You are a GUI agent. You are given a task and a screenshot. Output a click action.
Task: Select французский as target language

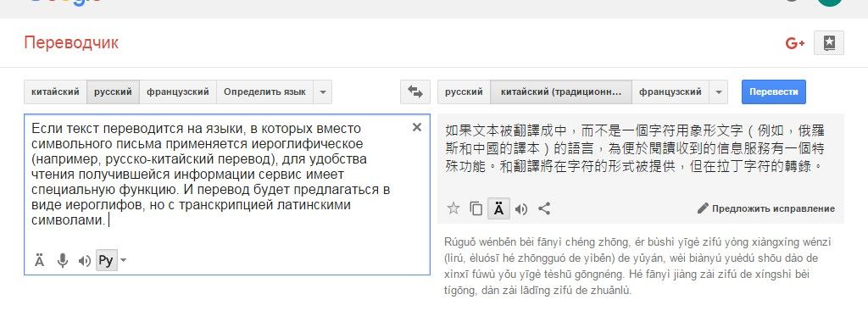670,92
